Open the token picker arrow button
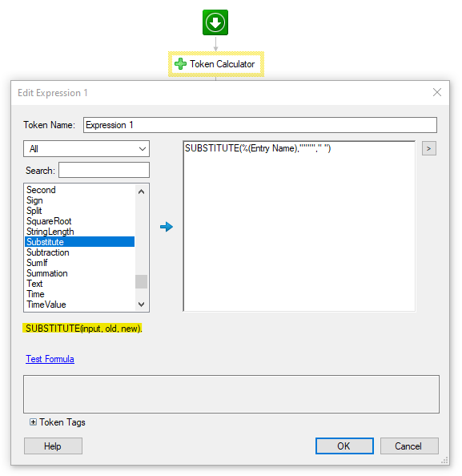 (x=429, y=148)
